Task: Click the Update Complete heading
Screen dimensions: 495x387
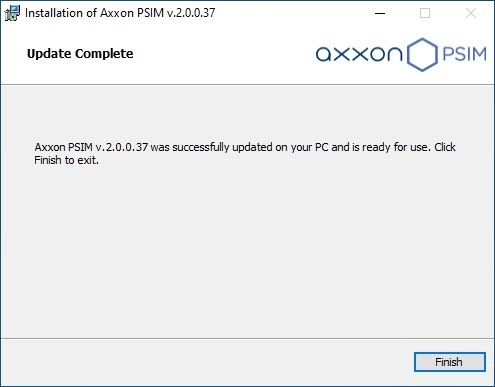Action: pyautogui.click(x=80, y=54)
